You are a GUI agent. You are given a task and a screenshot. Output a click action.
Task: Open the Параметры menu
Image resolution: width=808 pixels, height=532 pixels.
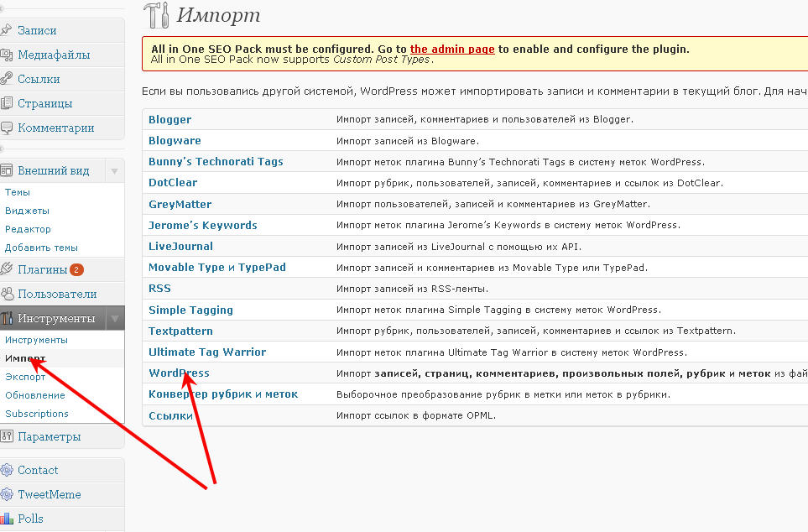pos(49,436)
